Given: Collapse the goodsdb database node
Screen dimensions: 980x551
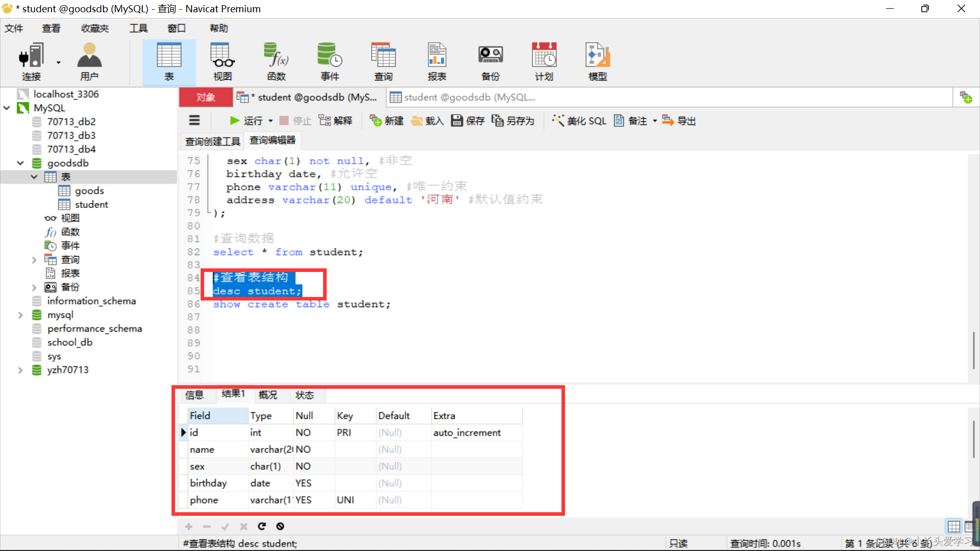Looking at the screenshot, I should click(x=20, y=163).
